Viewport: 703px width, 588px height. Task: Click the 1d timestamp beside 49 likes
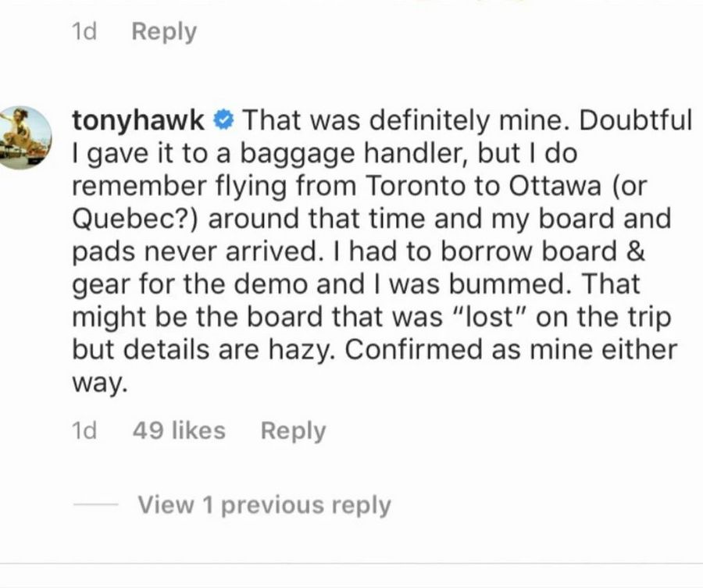click(x=84, y=431)
